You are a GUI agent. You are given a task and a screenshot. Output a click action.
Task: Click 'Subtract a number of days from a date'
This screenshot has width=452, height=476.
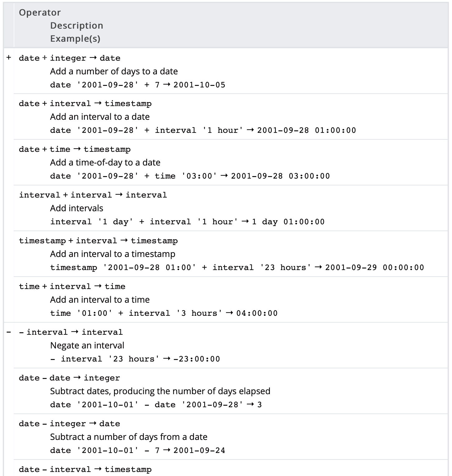[129, 437]
